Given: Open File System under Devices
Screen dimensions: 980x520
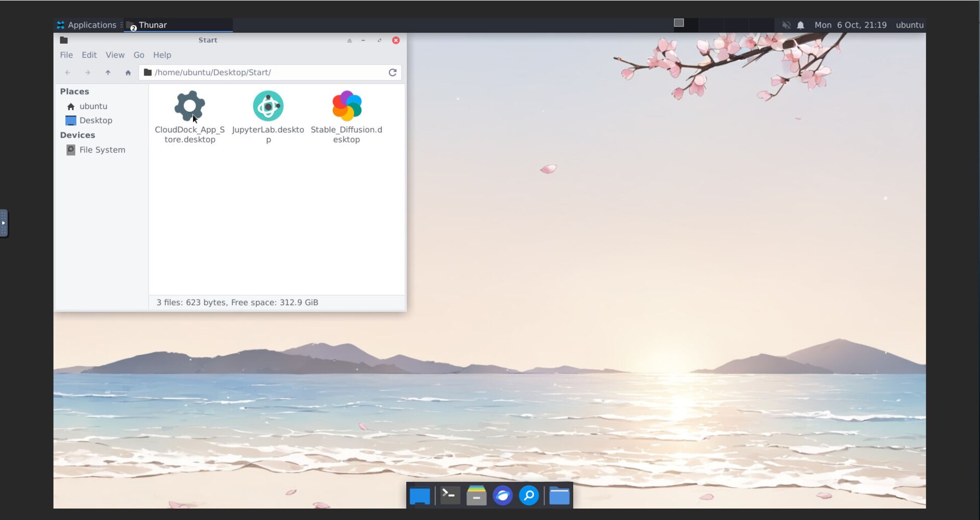Looking at the screenshot, I should (102, 150).
